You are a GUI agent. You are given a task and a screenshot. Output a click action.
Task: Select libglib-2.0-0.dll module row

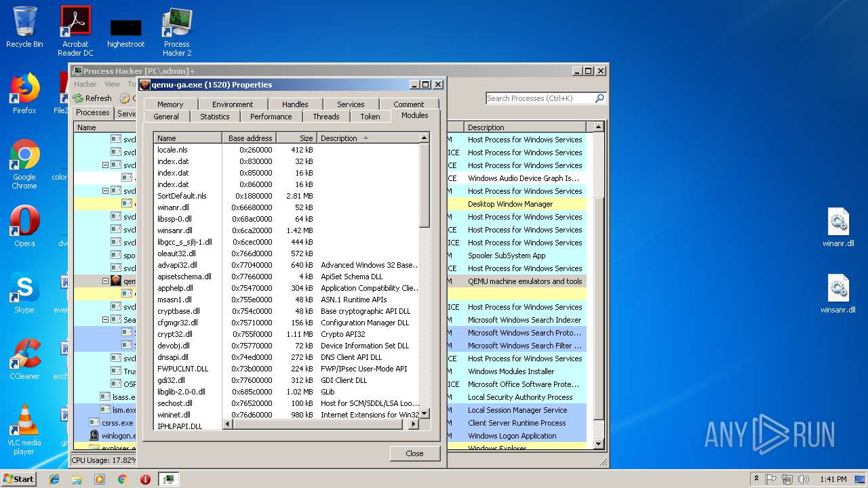[286, 392]
